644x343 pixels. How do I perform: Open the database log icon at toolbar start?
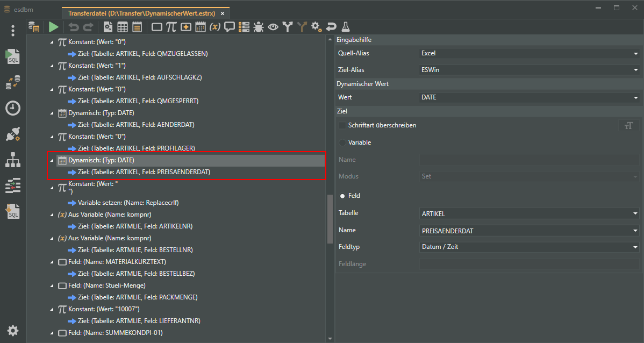34,27
